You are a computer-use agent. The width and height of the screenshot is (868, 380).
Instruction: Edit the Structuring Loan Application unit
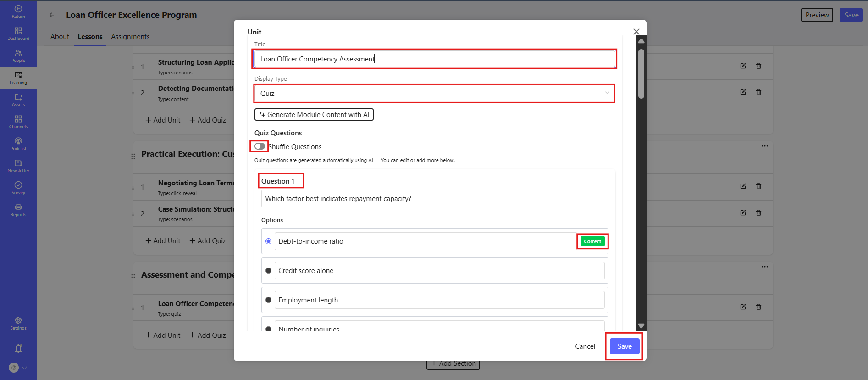point(743,66)
